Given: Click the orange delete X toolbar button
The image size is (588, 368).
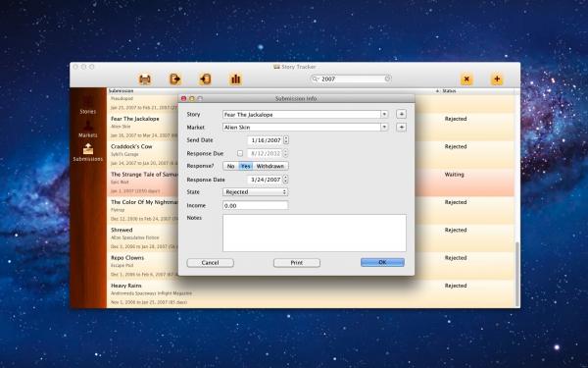Looking at the screenshot, I should [x=466, y=79].
